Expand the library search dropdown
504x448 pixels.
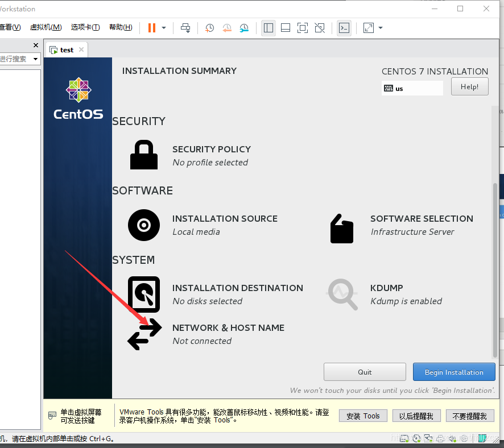pos(35,59)
